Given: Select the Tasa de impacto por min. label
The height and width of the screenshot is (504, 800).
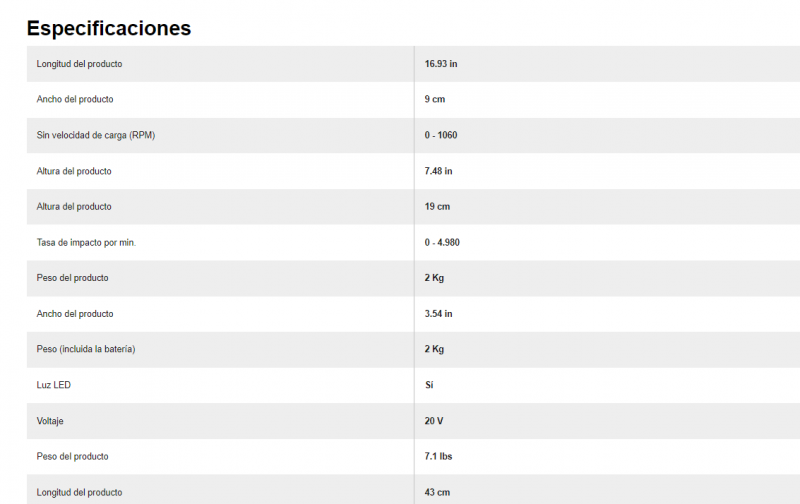Looking at the screenshot, I should tap(86, 242).
